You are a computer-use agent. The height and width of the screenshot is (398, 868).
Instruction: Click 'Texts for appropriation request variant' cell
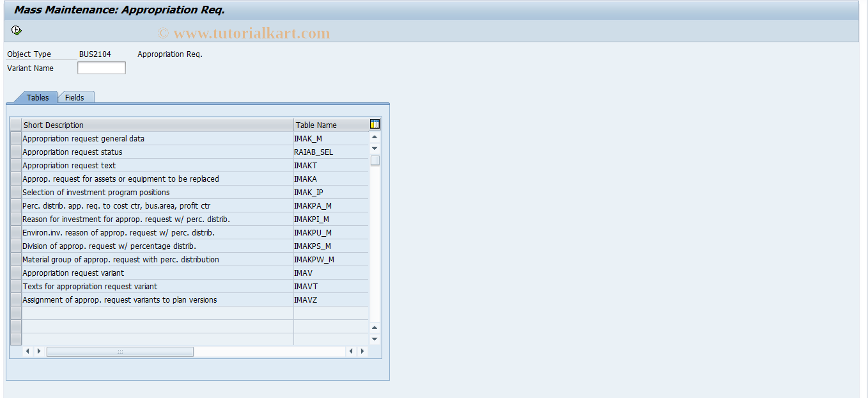158,286
